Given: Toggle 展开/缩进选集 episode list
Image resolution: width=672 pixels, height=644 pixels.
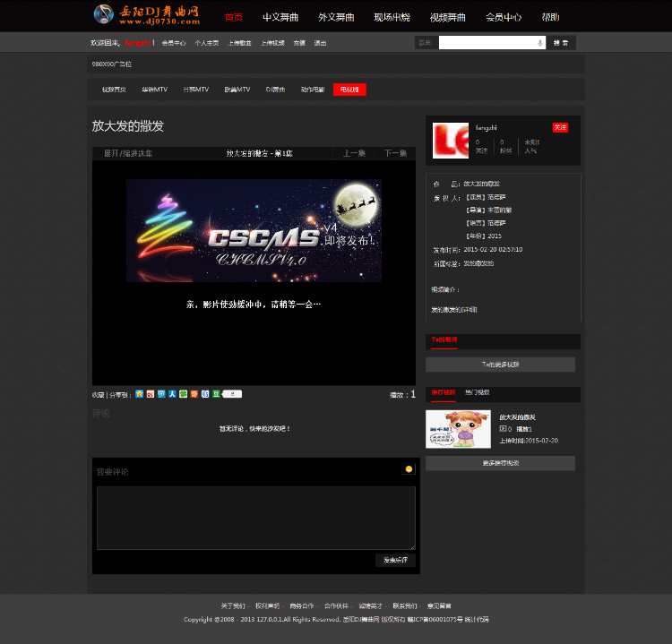Looking at the screenshot, I should 128,153.
